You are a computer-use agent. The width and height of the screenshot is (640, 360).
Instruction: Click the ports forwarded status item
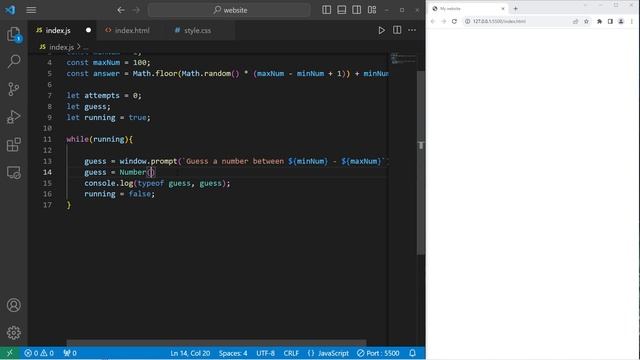(70, 353)
